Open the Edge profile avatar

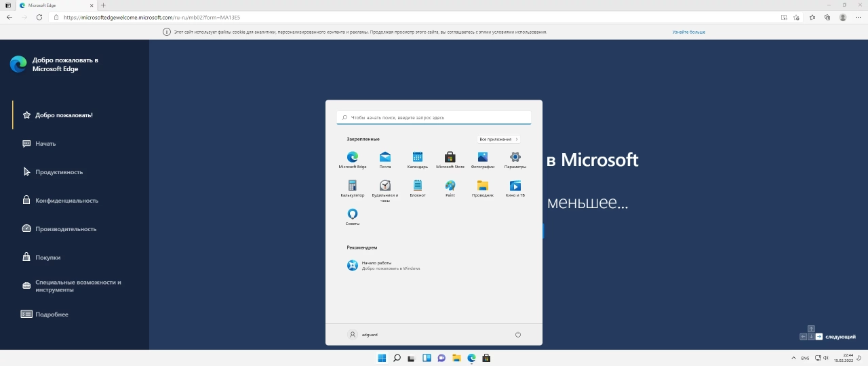(843, 17)
